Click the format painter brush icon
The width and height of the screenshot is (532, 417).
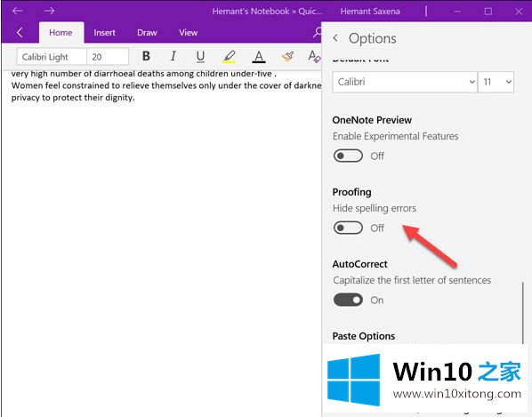click(x=287, y=56)
